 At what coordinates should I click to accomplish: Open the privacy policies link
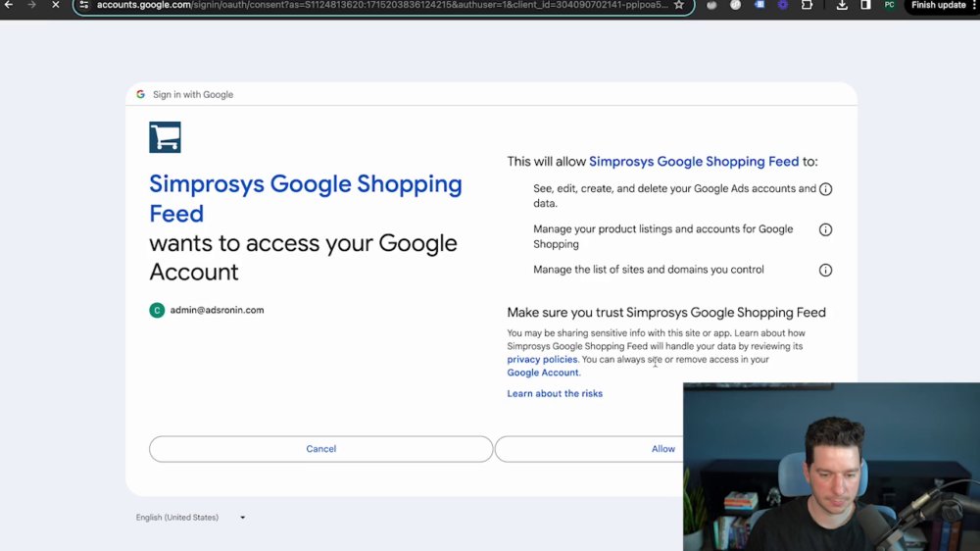point(542,360)
